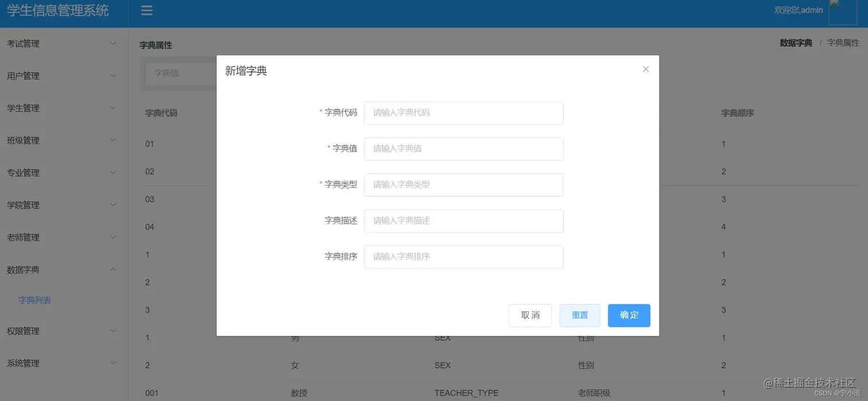Screen dimensions: 868x401
Task: Click the 欢迎您,admin text
Action: click(x=799, y=10)
